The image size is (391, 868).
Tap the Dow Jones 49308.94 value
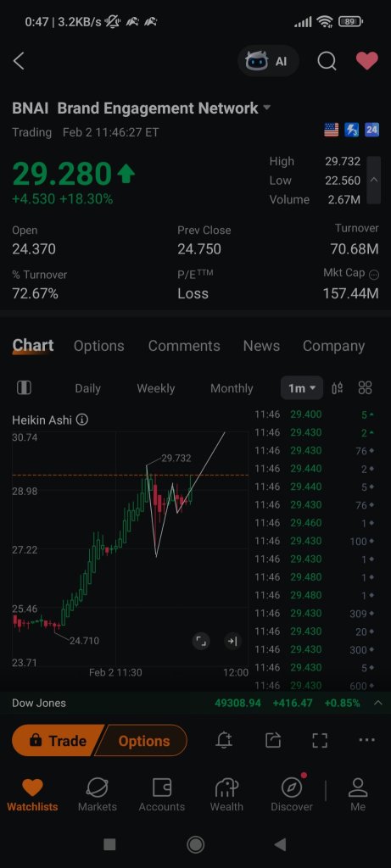237,703
